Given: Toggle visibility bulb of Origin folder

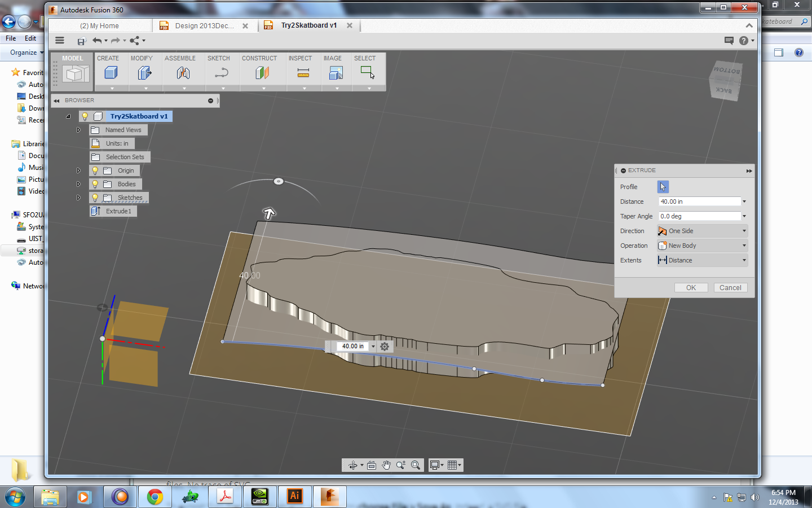Looking at the screenshot, I should [95, 170].
